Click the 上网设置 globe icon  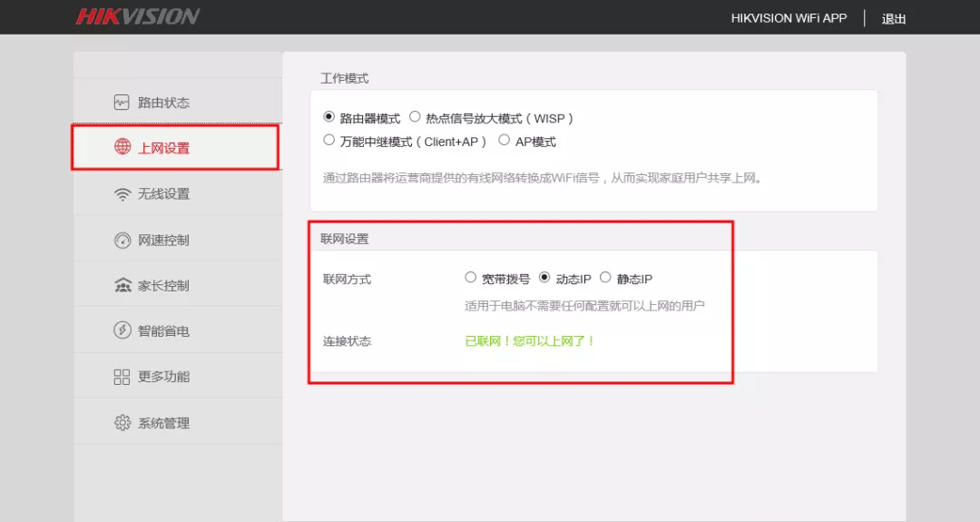pyautogui.click(x=122, y=146)
